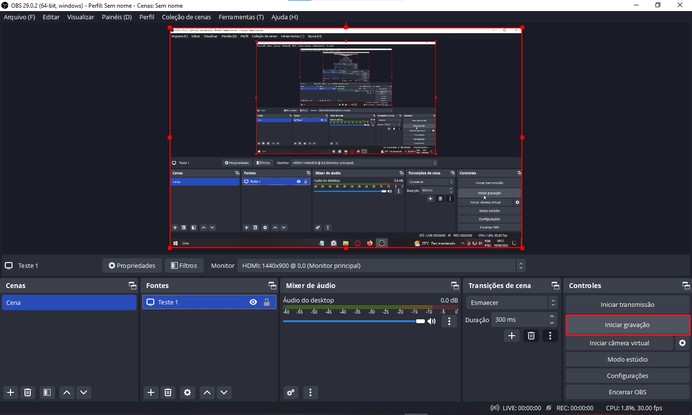This screenshot has height=415, width=692.
Task: Click the REC: 00:00:00 status
Action: tap(575, 408)
